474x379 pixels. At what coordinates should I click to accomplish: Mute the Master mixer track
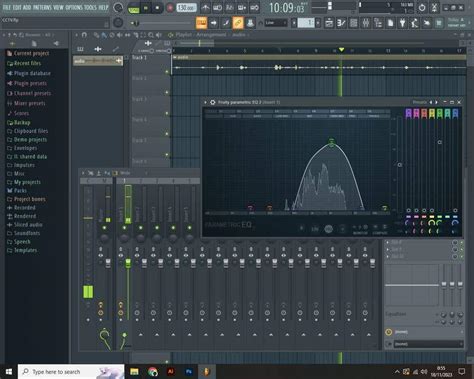click(104, 228)
